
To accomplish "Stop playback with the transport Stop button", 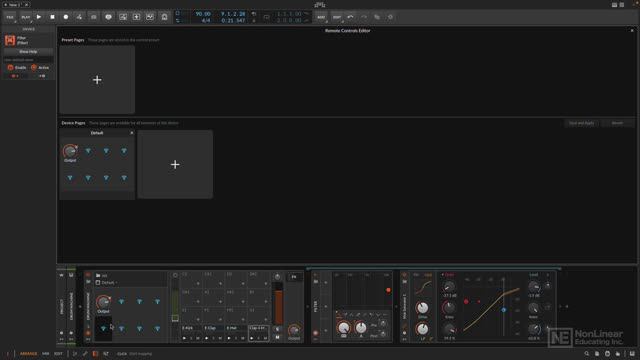I will point(52,17).
